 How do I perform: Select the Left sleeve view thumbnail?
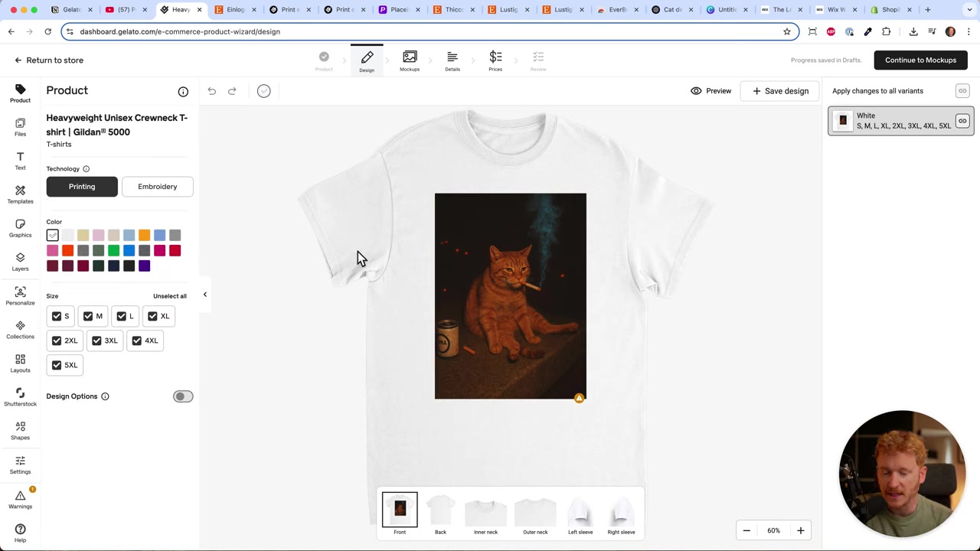[580, 514]
